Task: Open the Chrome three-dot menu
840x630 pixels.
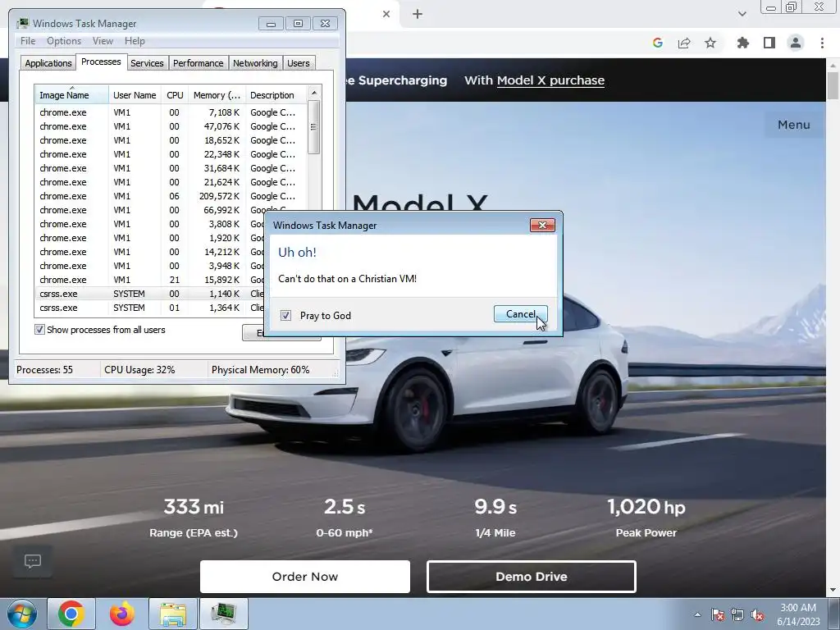Action: [x=822, y=43]
